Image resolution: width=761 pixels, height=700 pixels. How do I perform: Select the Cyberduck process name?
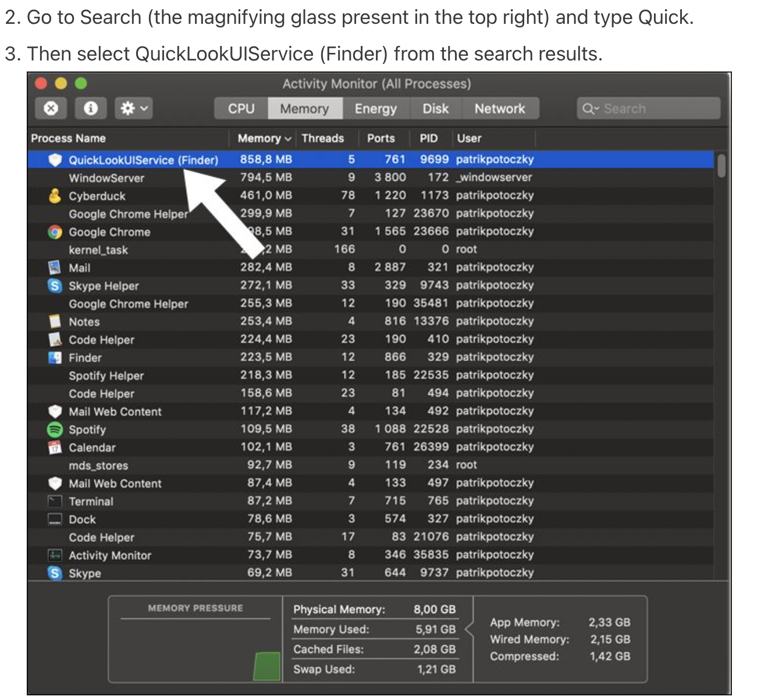tap(97, 196)
